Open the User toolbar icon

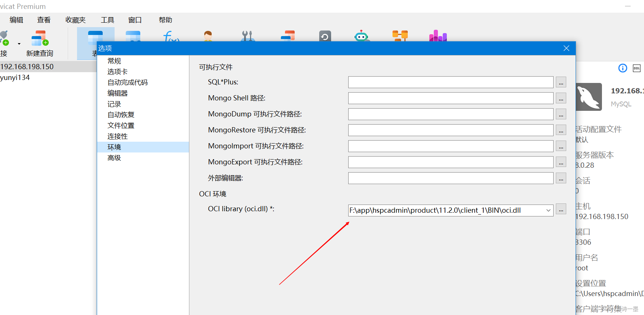[208, 36]
